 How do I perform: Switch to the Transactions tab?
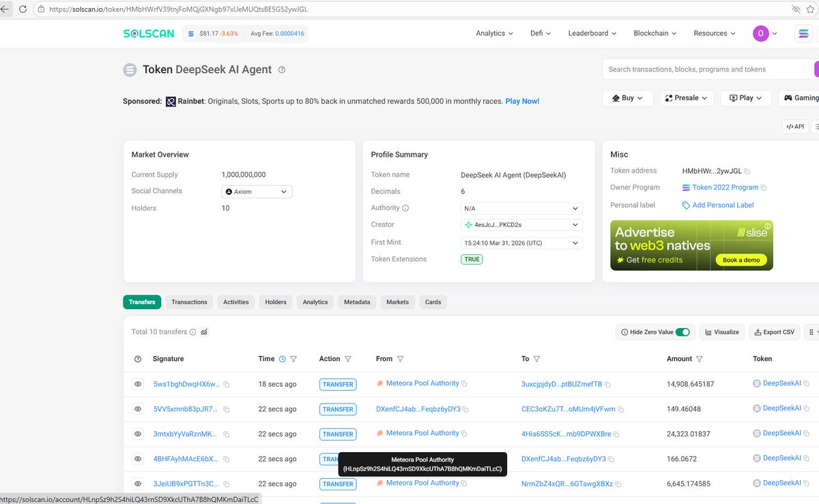[189, 302]
